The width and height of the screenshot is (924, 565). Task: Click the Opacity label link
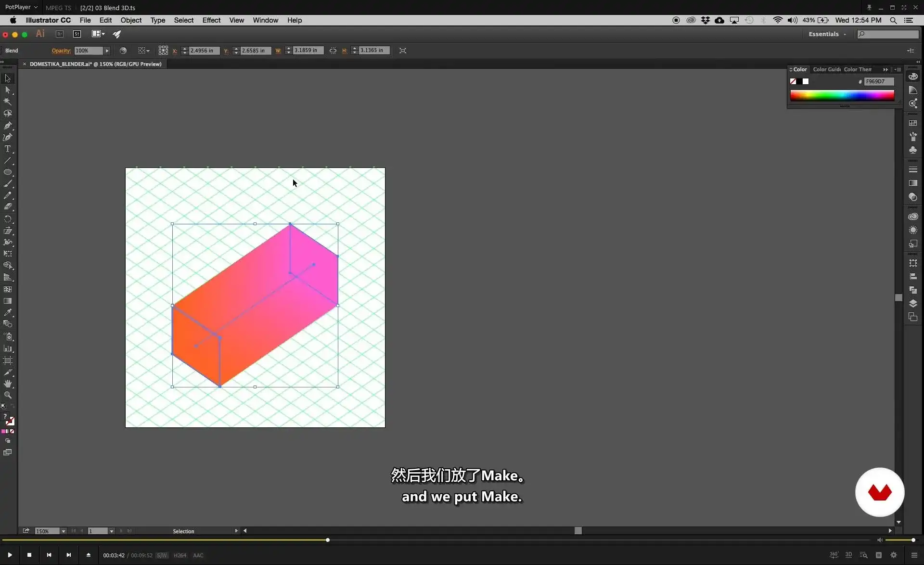pyautogui.click(x=61, y=51)
